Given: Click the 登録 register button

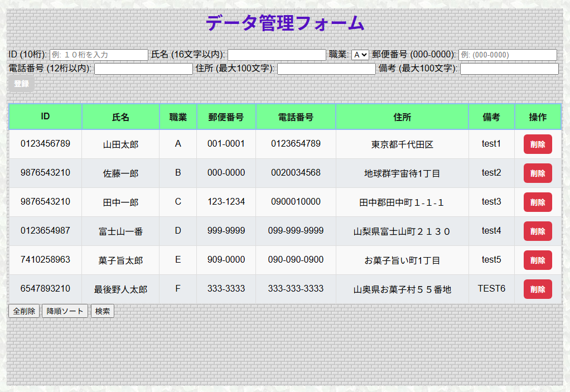Looking at the screenshot, I should coord(21,84).
